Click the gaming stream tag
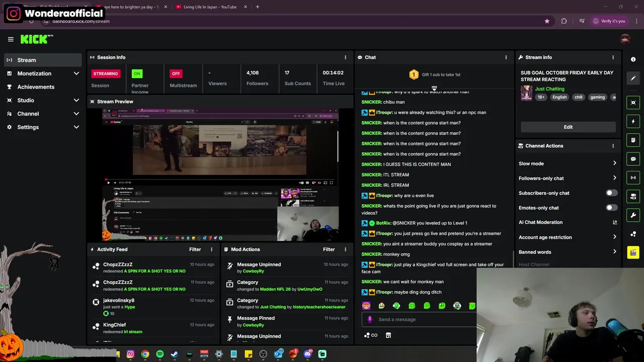 [597, 97]
